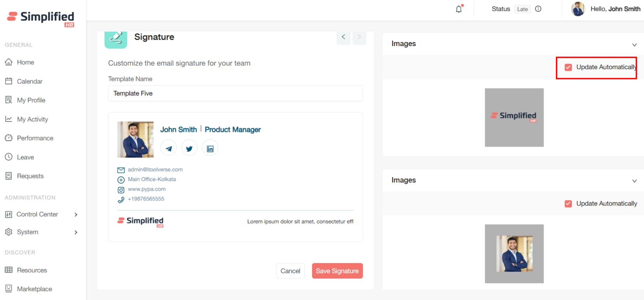Click the Template Name input field
644x300 pixels.
click(x=235, y=94)
